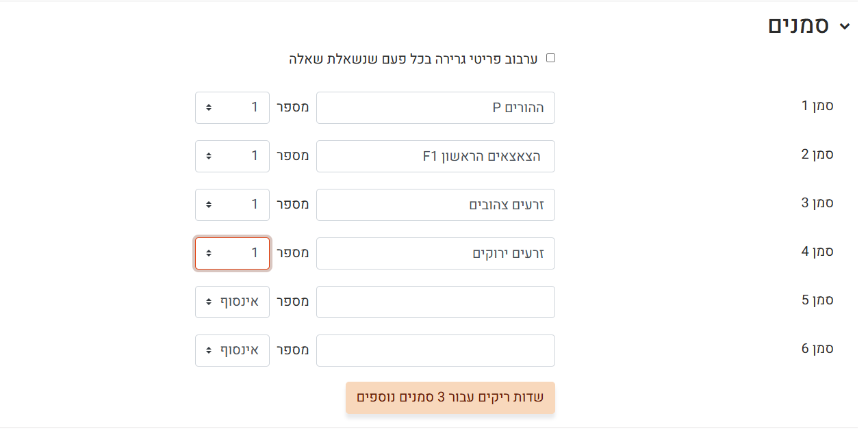Click the זרעים ירוקים text field
The image size is (868, 433).
coord(435,254)
